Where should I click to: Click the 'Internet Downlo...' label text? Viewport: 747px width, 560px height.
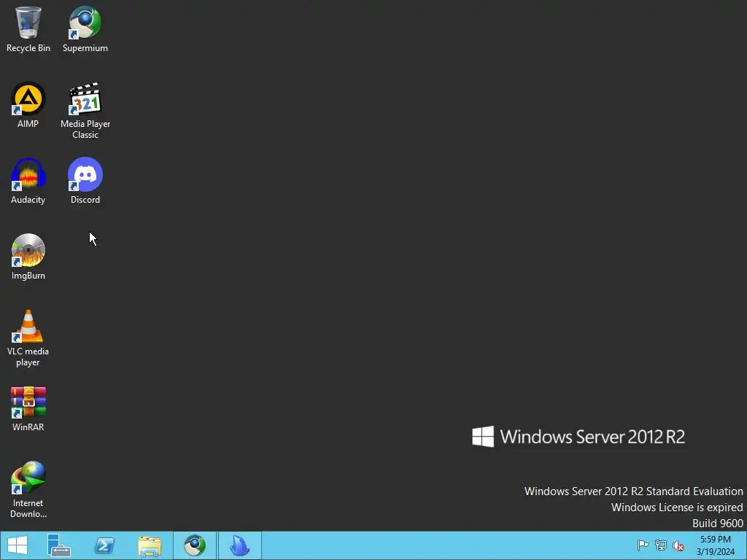tap(28, 508)
